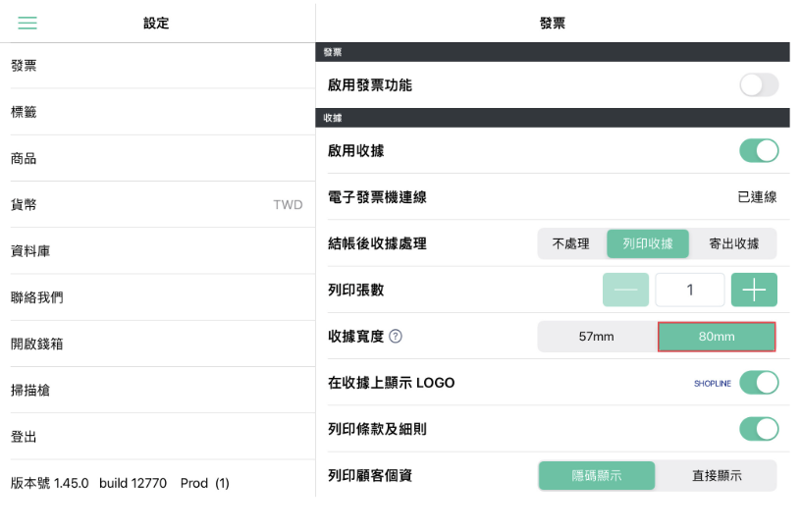Open 標籤 settings in sidebar

(x=157, y=112)
